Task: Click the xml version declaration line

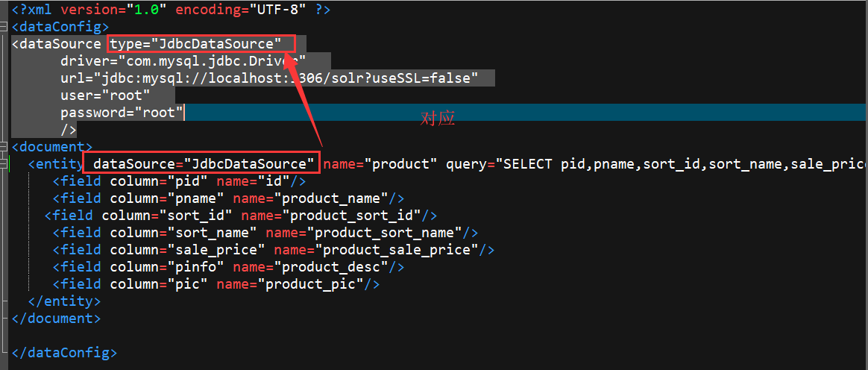Action: 171,10
